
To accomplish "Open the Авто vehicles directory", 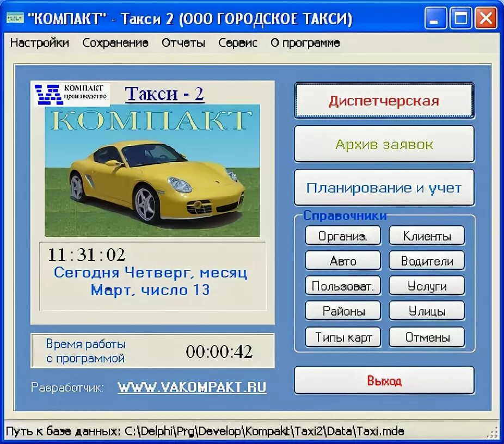I will point(342,260).
